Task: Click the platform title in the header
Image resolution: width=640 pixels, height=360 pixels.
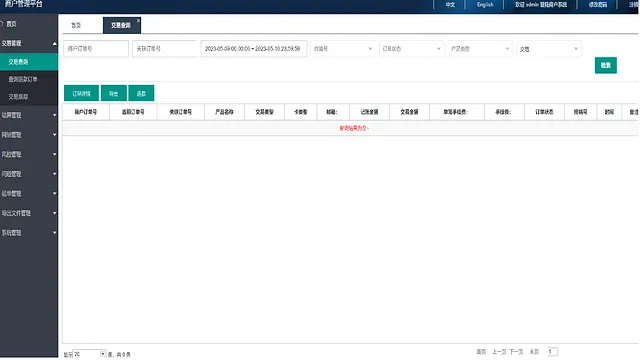Action: point(24,4)
